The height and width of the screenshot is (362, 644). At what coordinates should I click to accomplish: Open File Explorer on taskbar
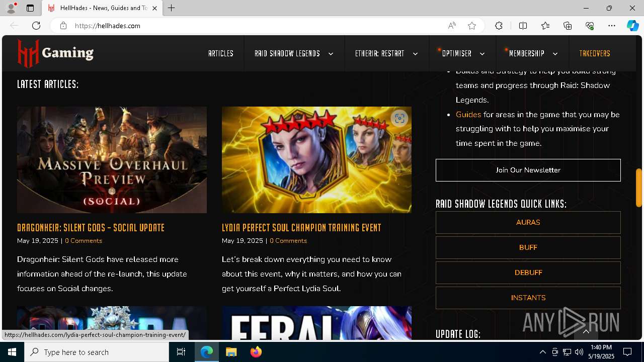tap(231, 352)
